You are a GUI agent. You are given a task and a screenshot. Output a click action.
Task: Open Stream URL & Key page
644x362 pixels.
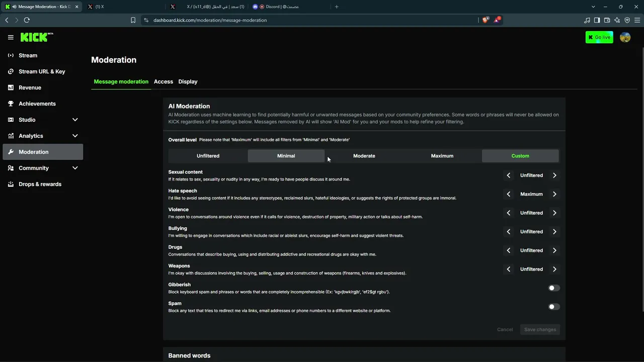43,71
